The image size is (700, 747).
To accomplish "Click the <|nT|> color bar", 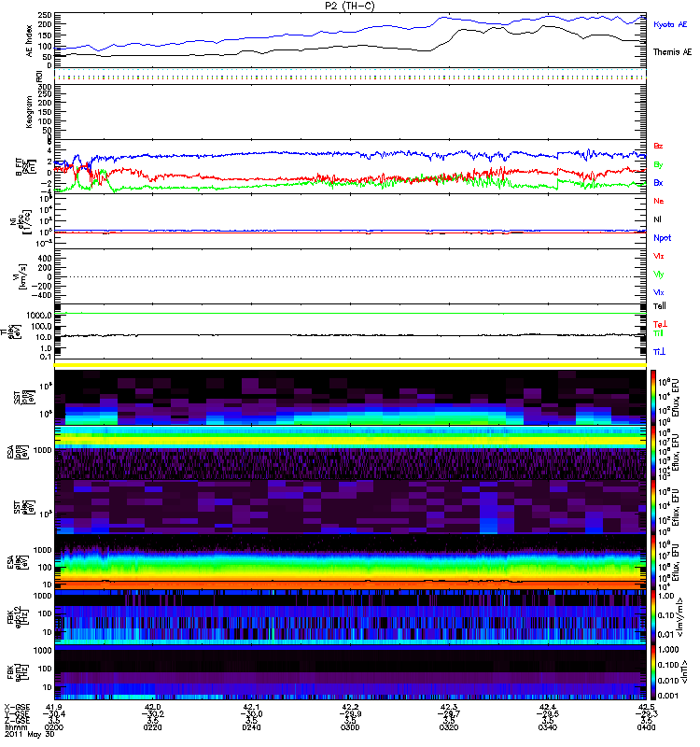I will pyautogui.click(x=653, y=672).
